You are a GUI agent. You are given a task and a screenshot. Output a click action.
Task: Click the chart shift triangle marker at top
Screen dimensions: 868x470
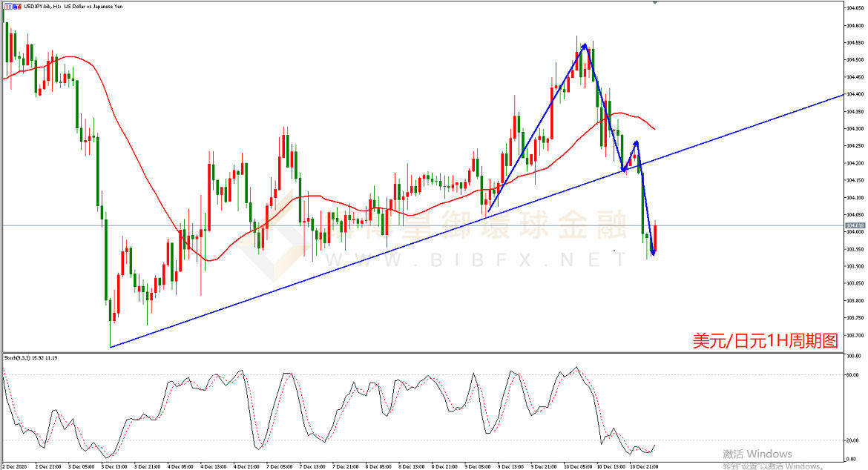pos(654,3)
